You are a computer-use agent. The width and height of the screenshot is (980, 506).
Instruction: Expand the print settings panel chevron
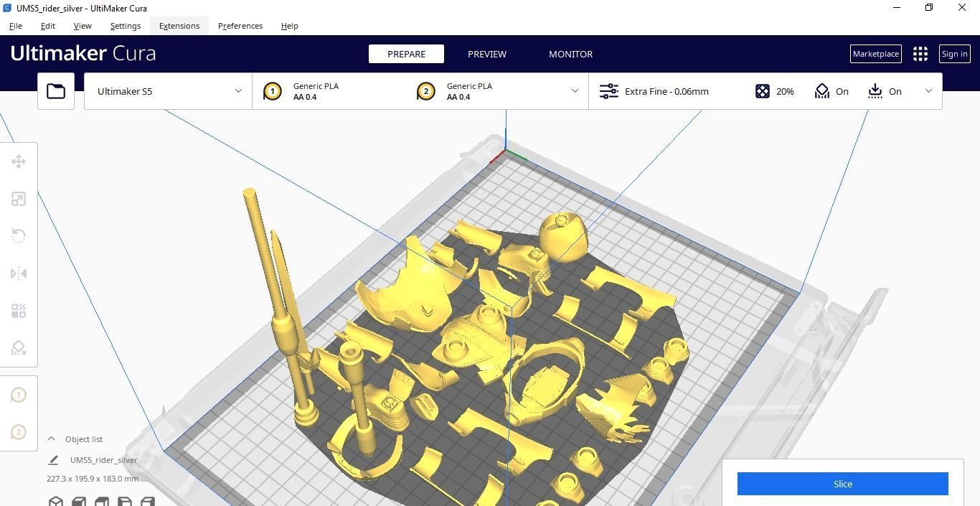point(928,91)
